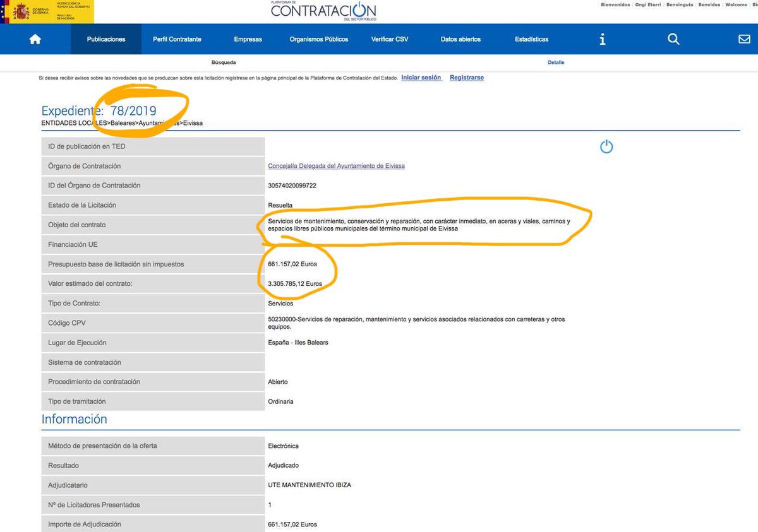Click the presupuesto base 661.157,02 Euros value

pos(292,264)
